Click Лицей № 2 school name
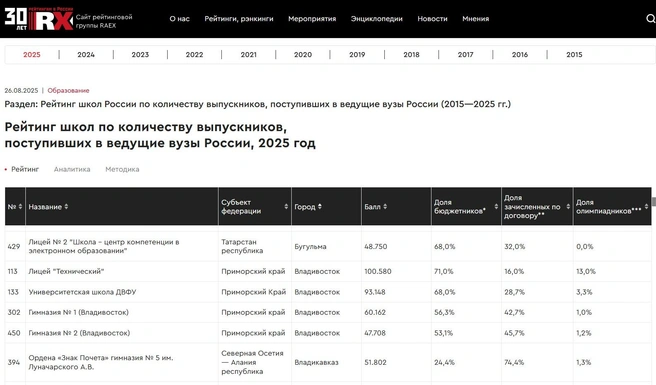This screenshot has height=385, width=656. point(104,246)
